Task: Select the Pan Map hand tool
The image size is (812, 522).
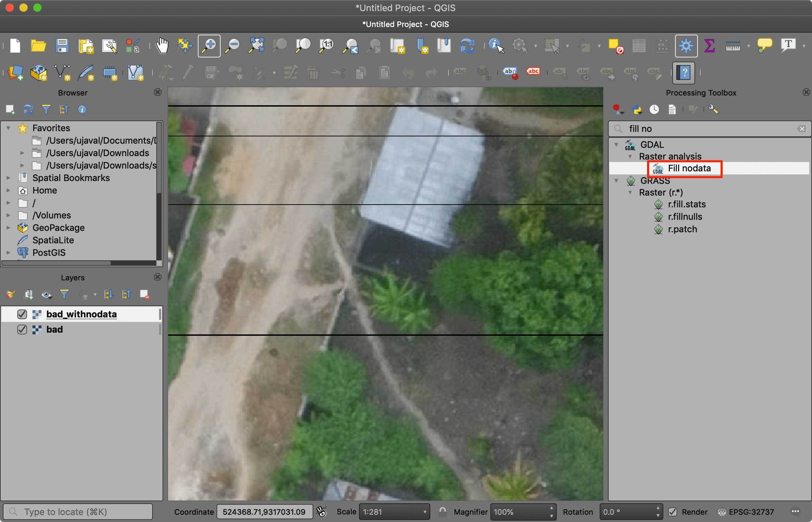Action: (162, 46)
